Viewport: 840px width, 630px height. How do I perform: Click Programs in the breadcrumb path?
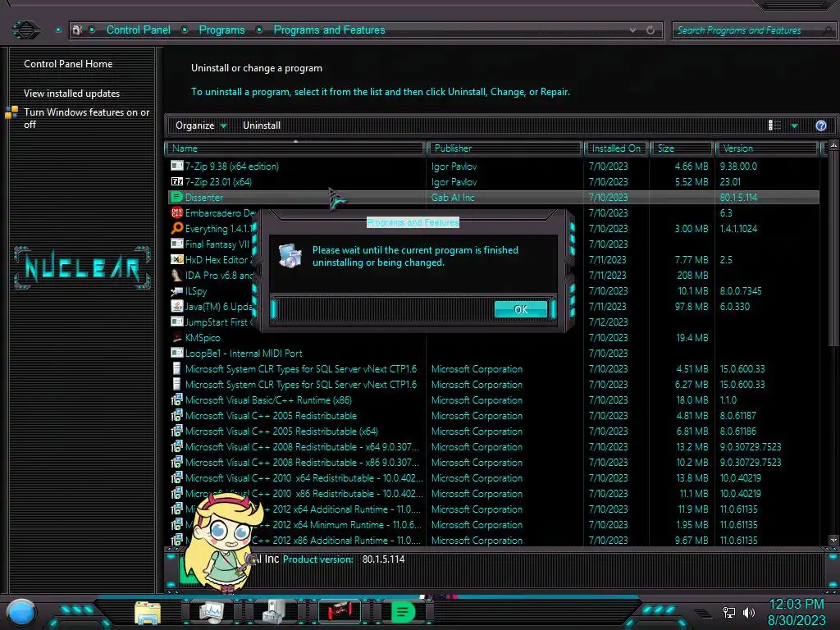coord(221,30)
